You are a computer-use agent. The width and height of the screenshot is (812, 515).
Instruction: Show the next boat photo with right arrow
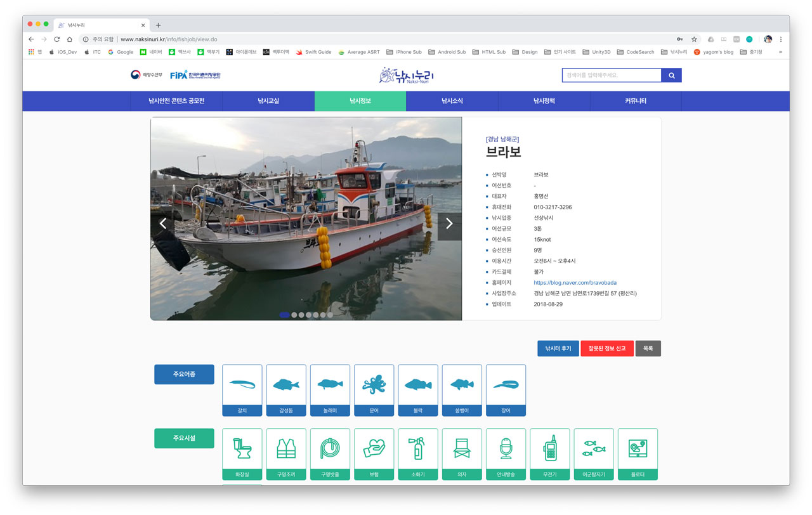click(449, 223)
